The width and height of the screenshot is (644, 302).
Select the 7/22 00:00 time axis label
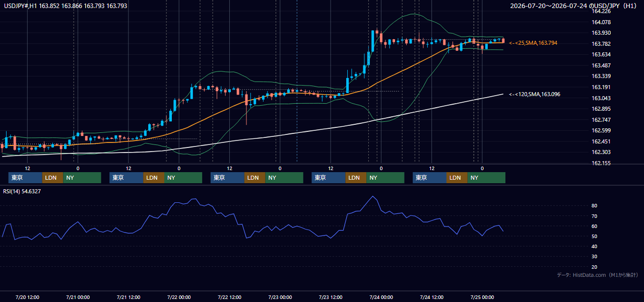coord(179,297)
